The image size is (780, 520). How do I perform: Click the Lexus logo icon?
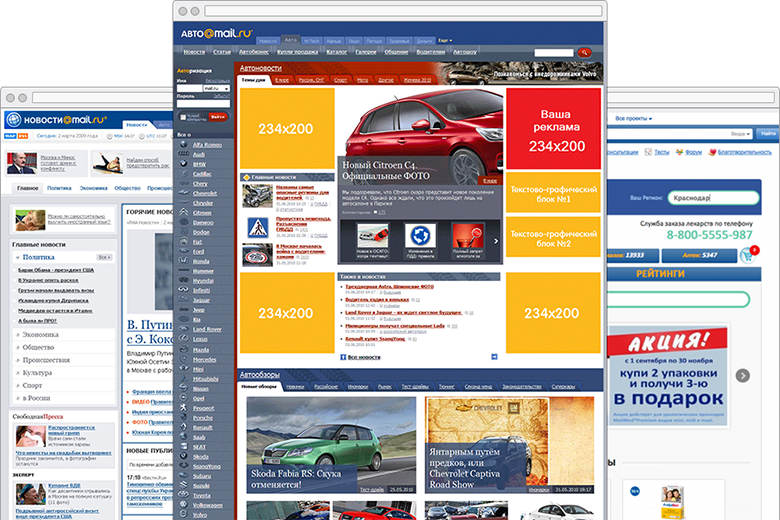(x=184, y=338)
